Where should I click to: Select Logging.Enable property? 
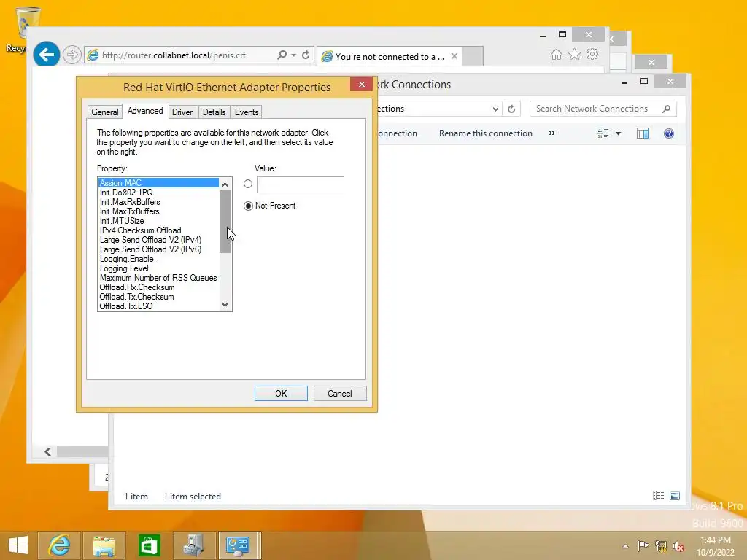[x=158, y=259]
